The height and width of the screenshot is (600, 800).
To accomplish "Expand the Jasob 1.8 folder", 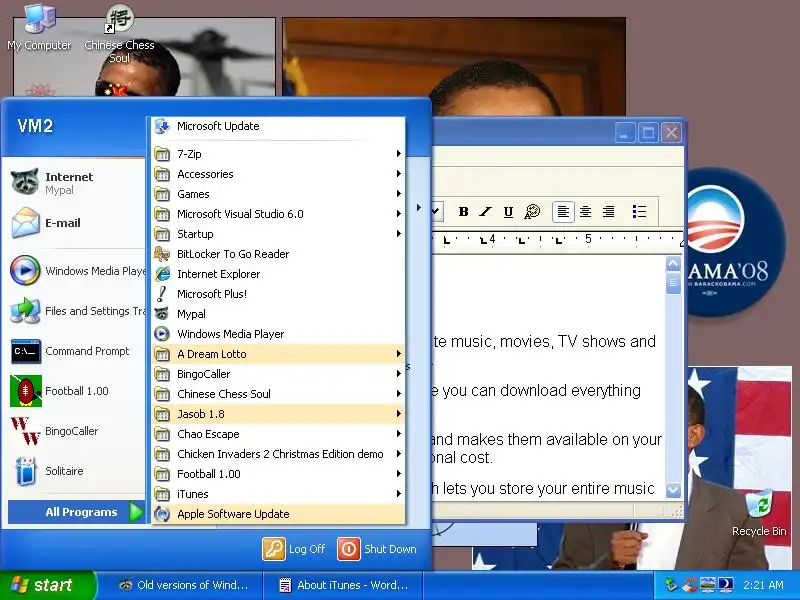I will 279,414.
